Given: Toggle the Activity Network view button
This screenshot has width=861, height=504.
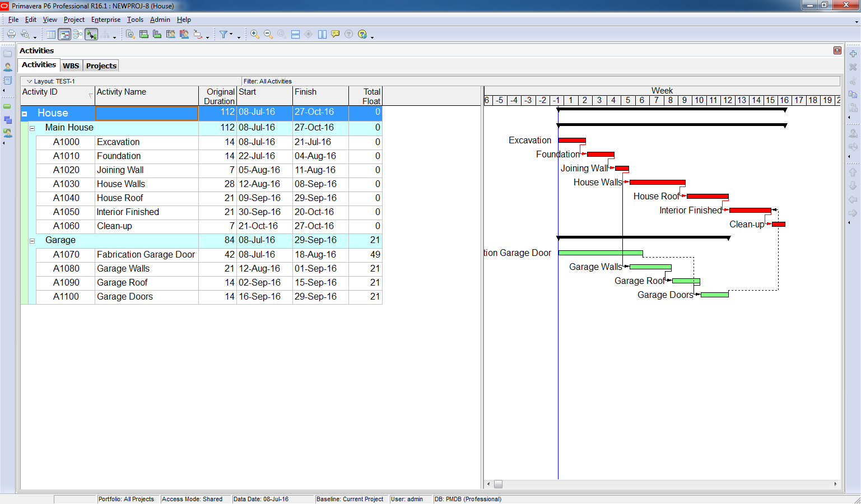Looking at the screenshot, I should click(x=78, y=34).
